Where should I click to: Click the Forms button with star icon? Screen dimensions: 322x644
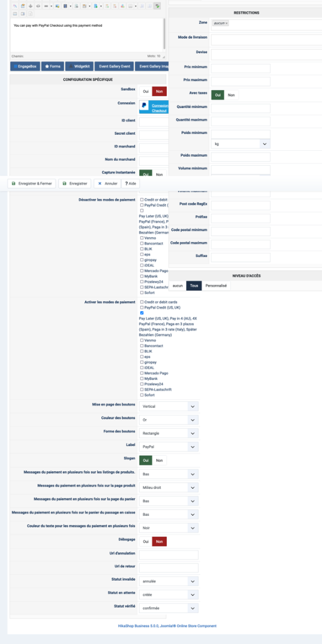(x=52, y=66)
